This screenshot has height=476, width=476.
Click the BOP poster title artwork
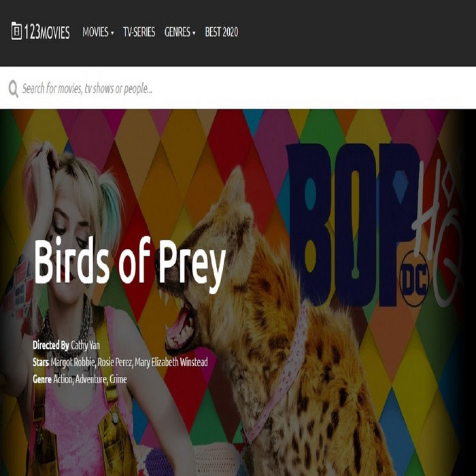(x=354, y=224)
